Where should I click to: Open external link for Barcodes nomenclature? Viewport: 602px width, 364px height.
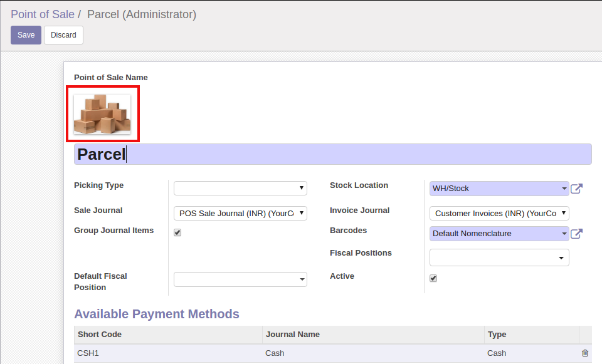(x=576, y=234)
